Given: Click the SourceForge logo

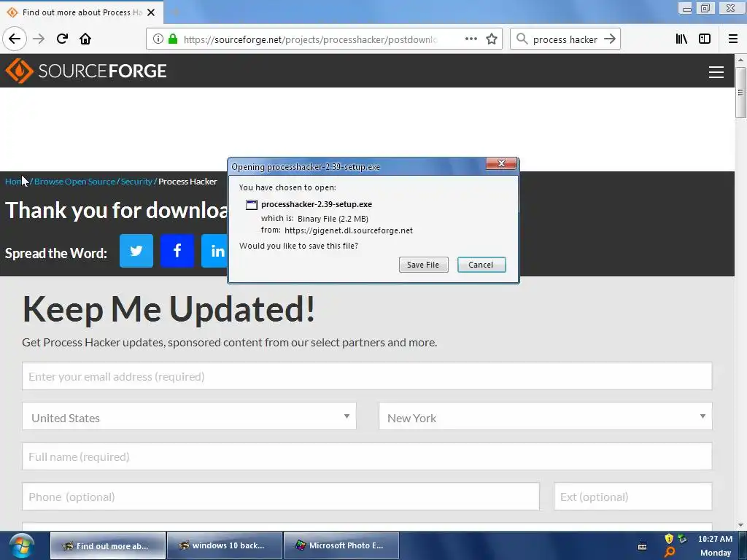Looking at the screenshot, I should click(x=86, y=71).
